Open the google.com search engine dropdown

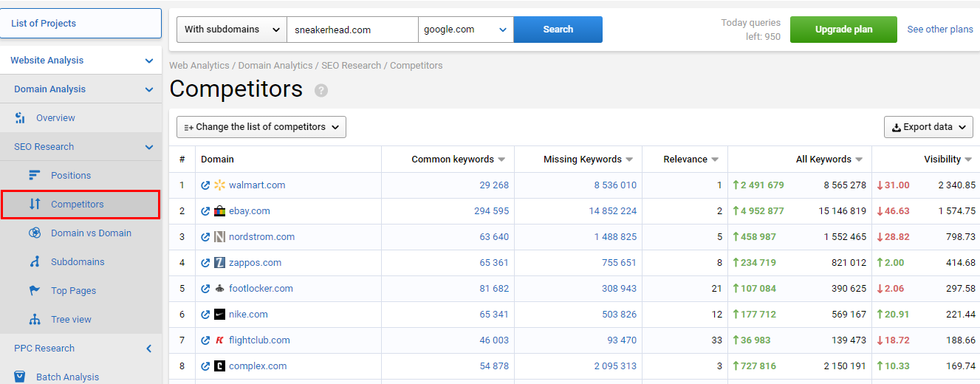[x=466, y=30]
